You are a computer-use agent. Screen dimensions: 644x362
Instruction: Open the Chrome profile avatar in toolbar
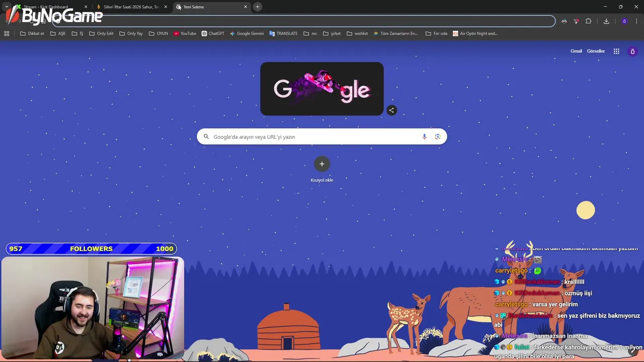pos(624,21)
